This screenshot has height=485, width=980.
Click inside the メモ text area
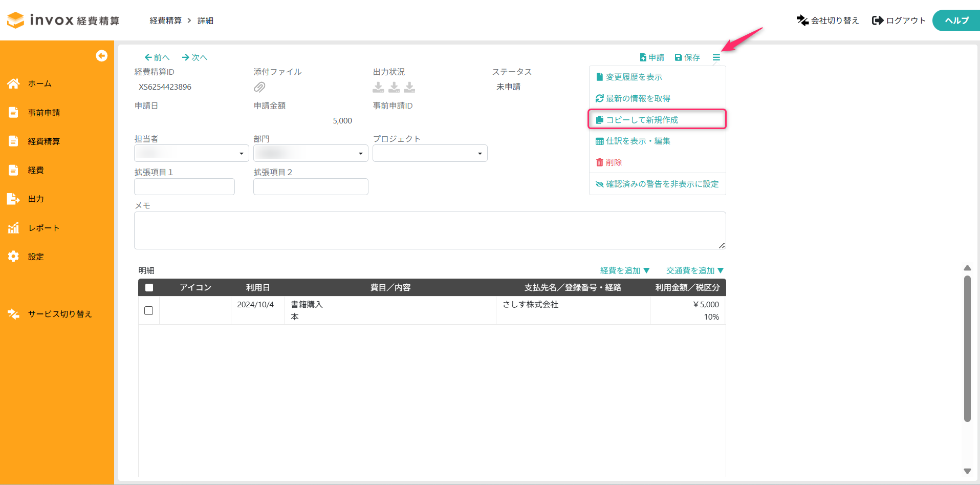[429, 230]
